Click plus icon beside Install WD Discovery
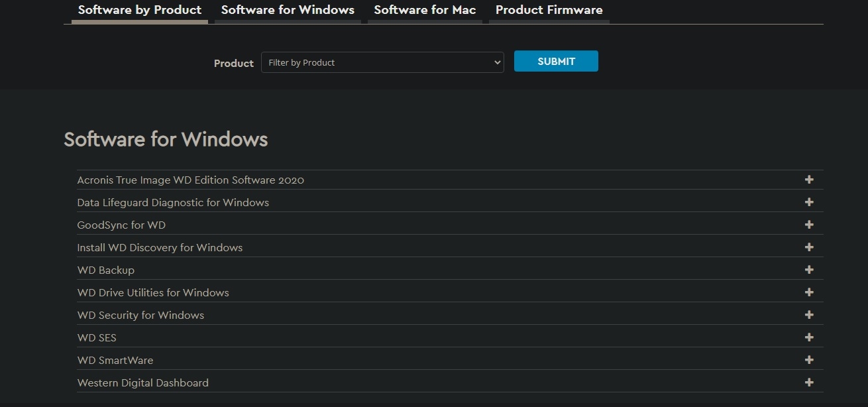Image resolution: width=868 pixels, height=407 pixels. (x=808, y=247)
